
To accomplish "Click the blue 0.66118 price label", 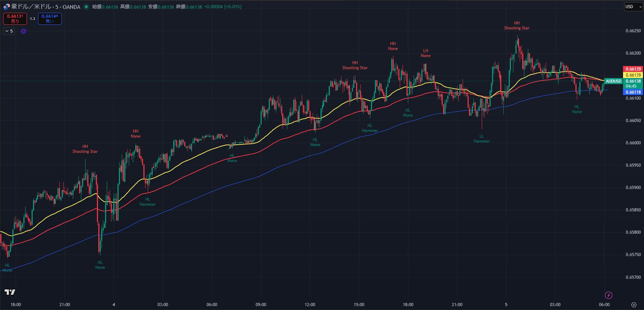I will (633, 92).
